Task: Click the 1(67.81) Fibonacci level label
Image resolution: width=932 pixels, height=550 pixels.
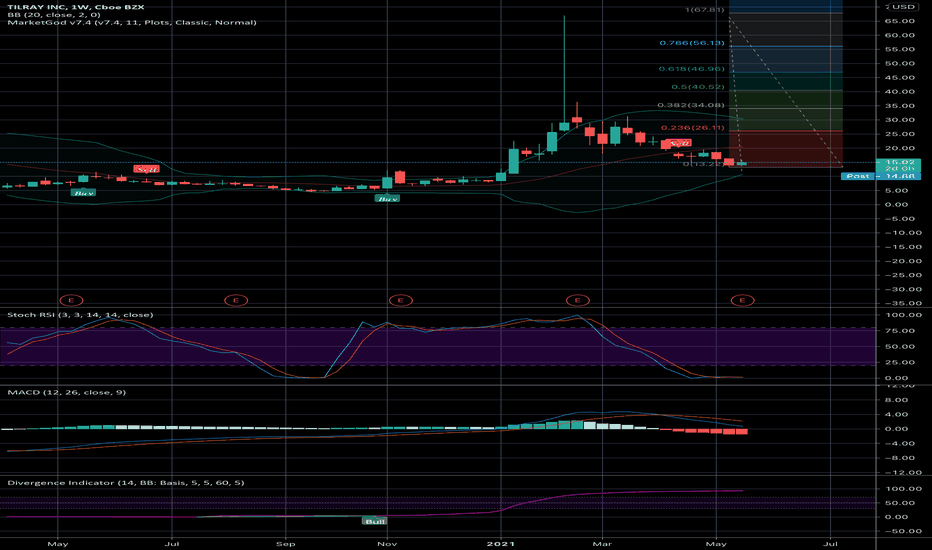Action: pyautogui.click(x=704, y=10)
